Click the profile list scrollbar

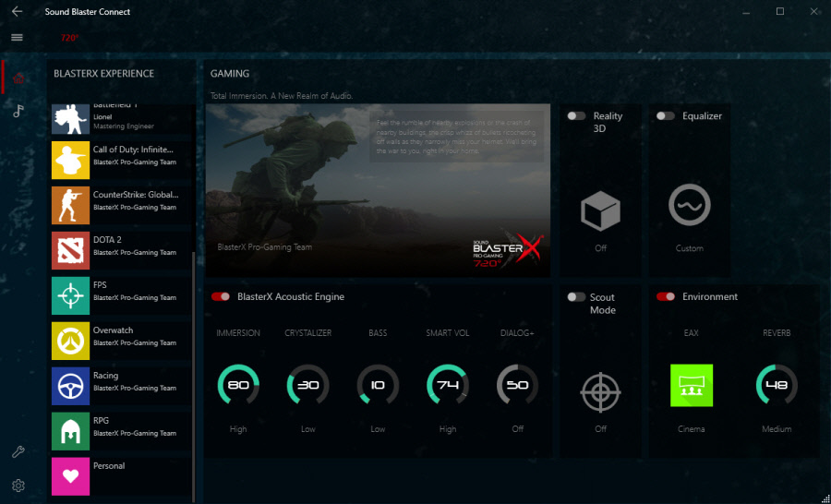click(x=193, y=369)
